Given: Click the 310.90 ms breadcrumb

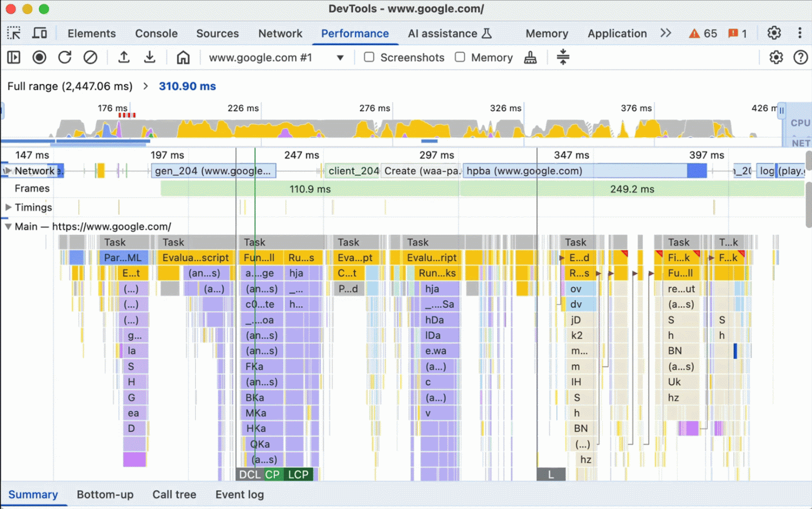Looking at the screenshot, I should [187, 86].
